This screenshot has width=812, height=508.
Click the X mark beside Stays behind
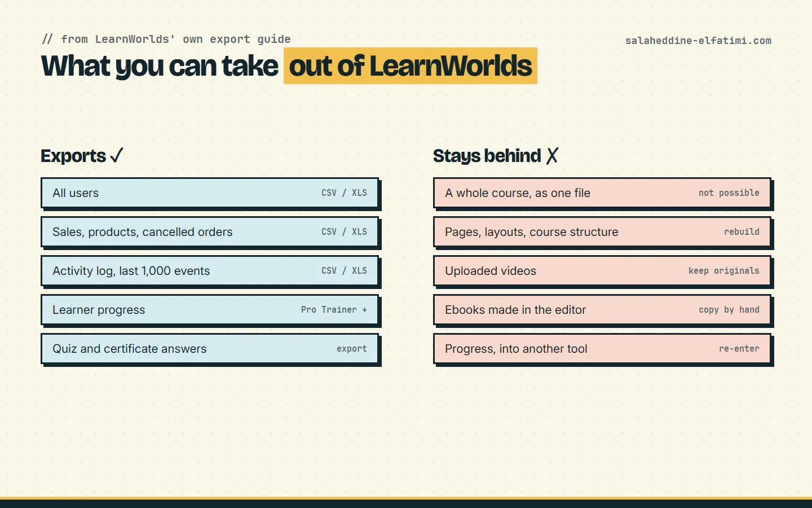[x=552, y=156]
